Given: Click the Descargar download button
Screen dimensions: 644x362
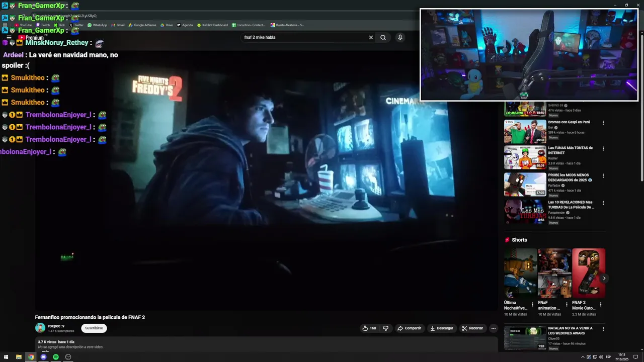Looking at the screenshot, I should coord(441,328).
